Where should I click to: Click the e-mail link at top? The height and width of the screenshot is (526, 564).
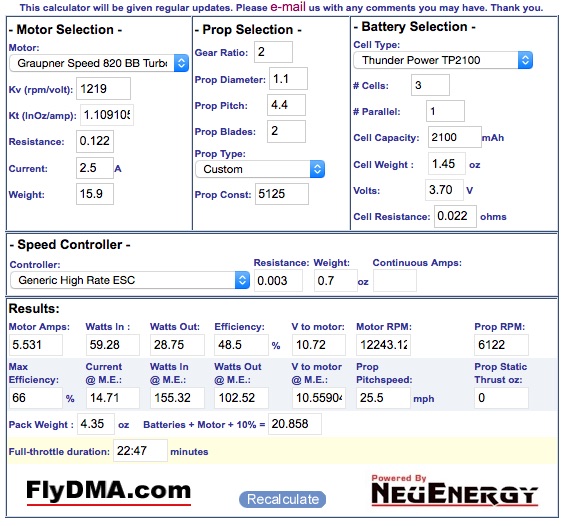288,6
